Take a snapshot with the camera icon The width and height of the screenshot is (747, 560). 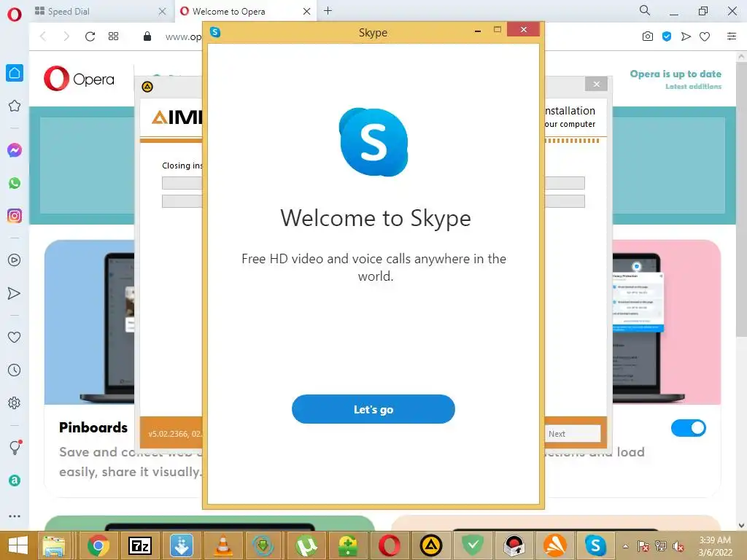[x=648, y=36]
